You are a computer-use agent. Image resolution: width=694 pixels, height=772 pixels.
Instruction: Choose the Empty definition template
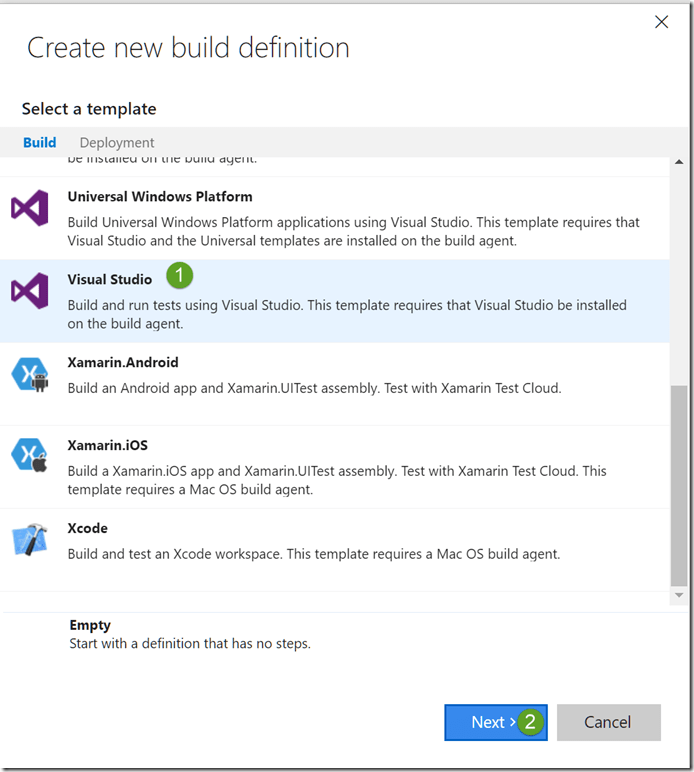pyautogui.click(x=90, y=625)
